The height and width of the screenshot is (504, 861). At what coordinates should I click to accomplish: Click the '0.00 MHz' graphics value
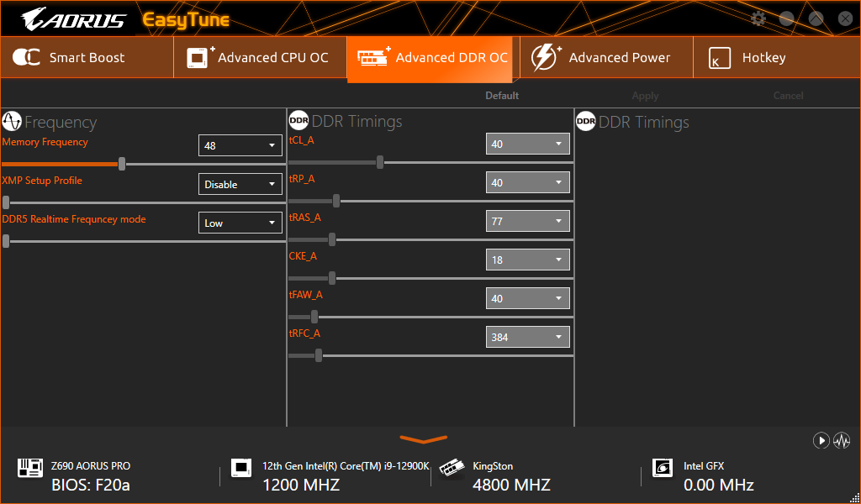coord(719,486)
